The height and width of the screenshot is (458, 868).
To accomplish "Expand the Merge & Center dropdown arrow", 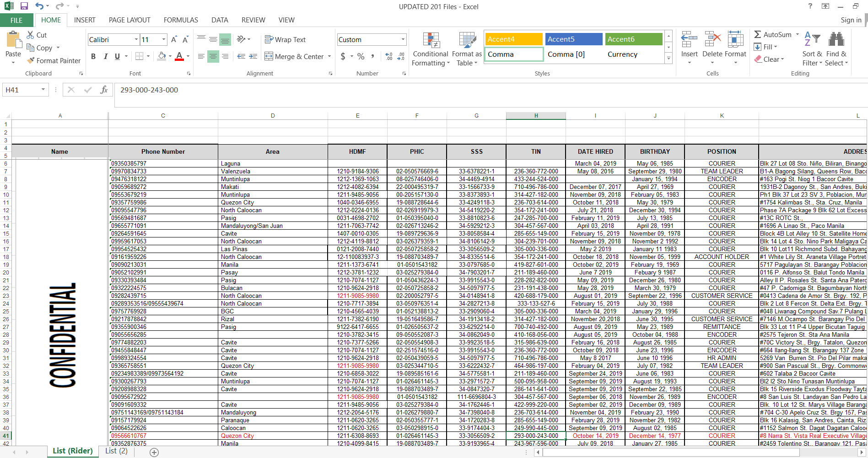I will click(329, 57).
